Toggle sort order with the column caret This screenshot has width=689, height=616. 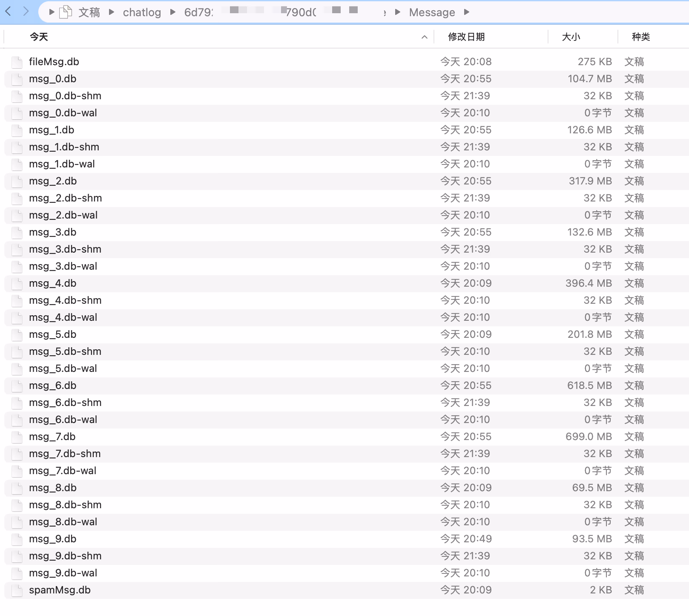[x=424, y=37]
